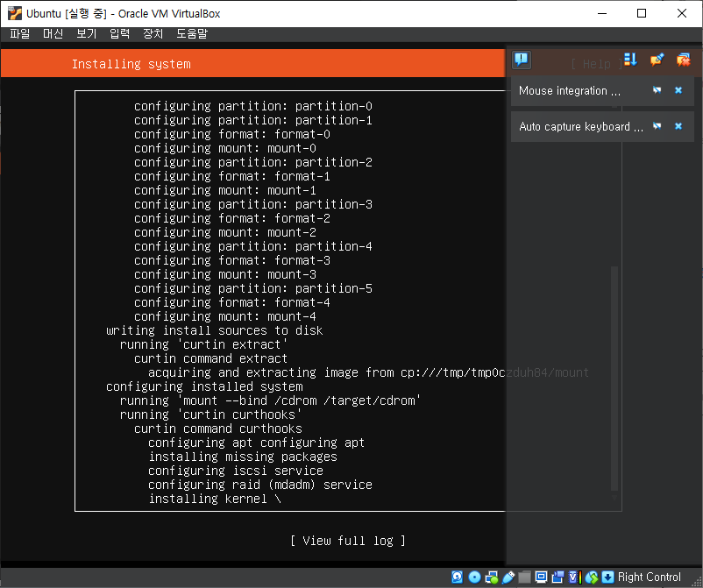
Task: Click the notification sort order icon
Action: 630,60
